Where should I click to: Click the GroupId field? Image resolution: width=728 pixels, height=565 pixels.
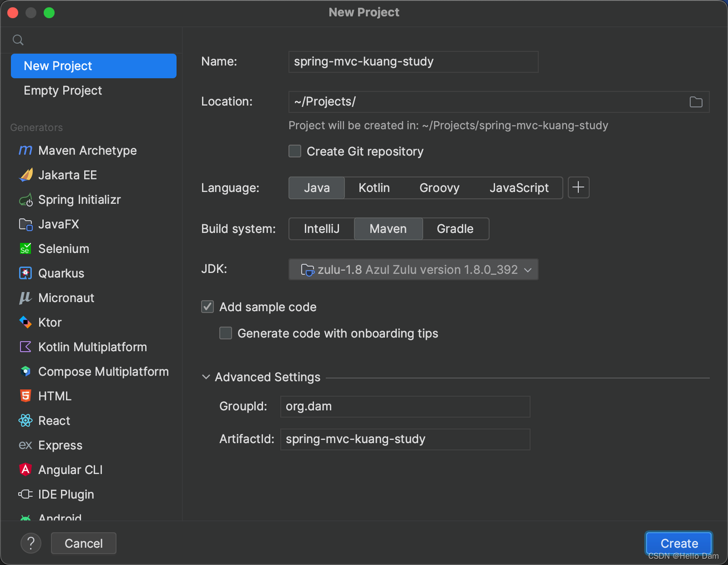click(x=406, y=406)
